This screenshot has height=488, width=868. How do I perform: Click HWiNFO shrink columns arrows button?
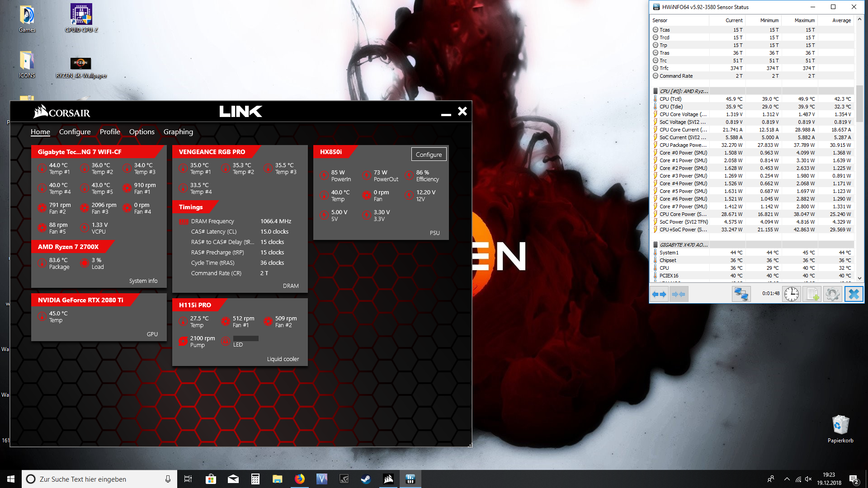point(679,294)
